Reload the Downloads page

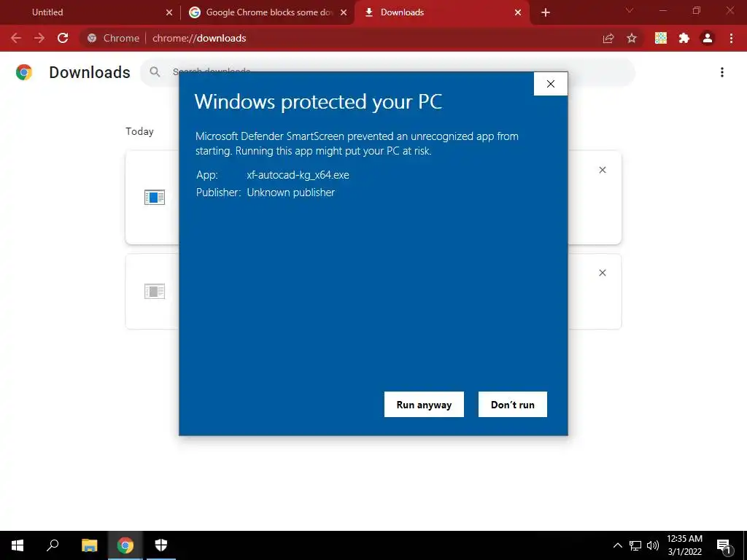[x=63, y=38]
